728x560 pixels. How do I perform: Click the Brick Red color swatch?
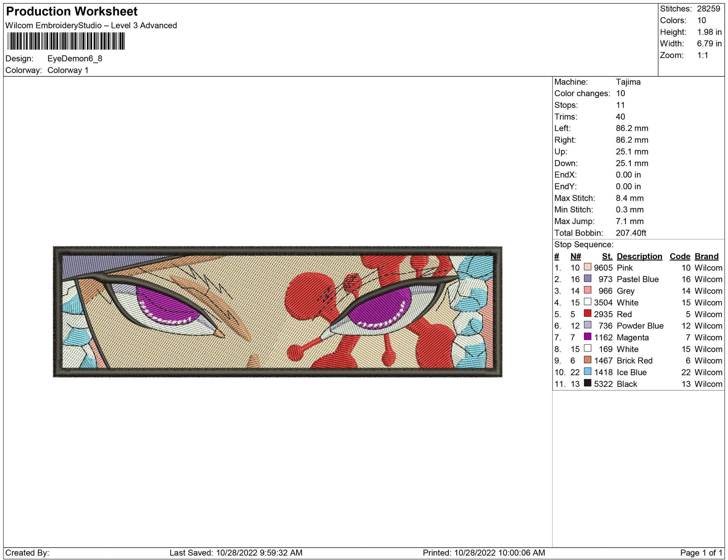[x=587, y=360]
